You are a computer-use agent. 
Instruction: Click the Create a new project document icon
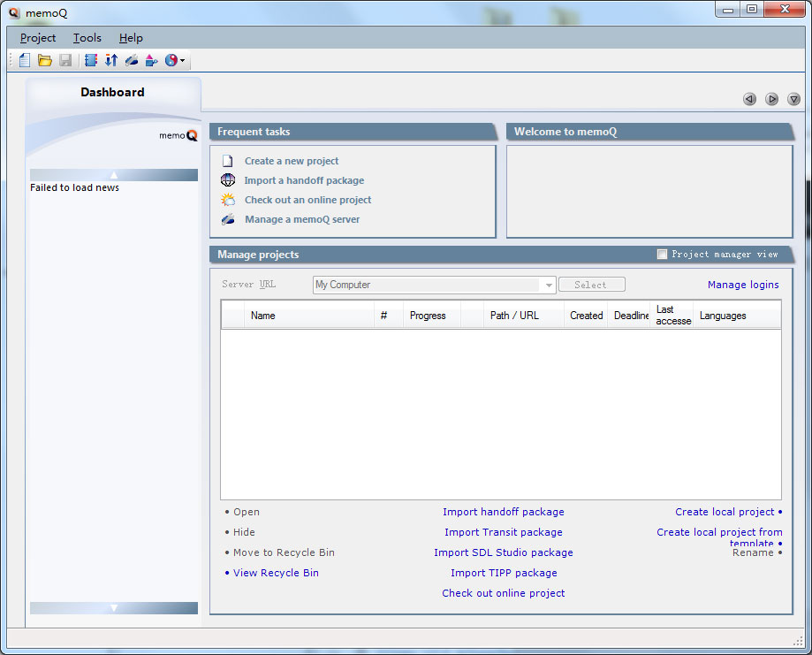pos(228,161)
